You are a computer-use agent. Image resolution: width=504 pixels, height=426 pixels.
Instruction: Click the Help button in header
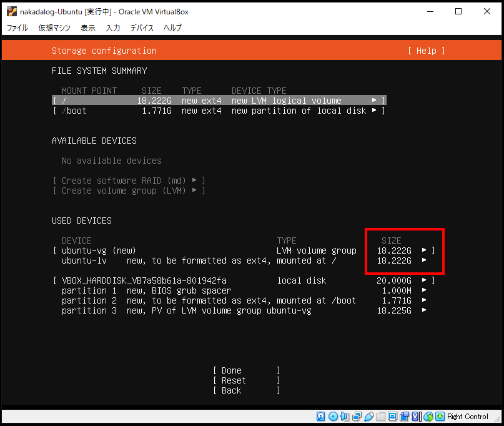click(426, 51)
